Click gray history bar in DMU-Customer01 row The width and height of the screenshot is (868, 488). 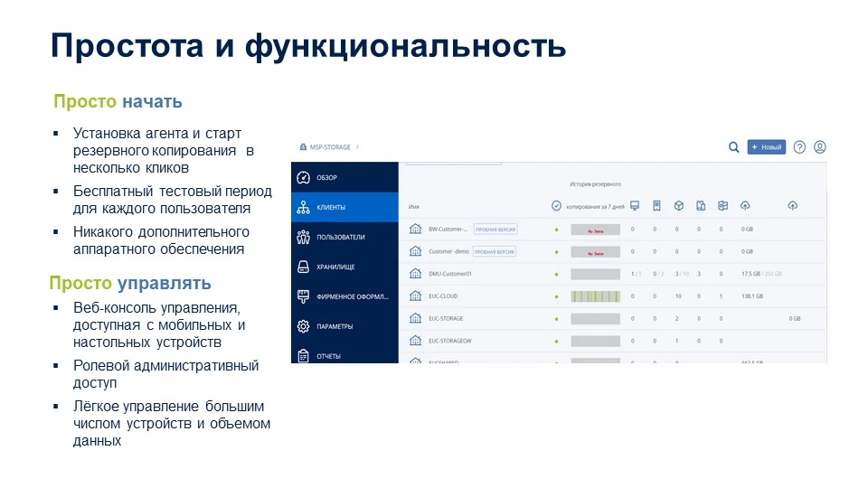595,275
